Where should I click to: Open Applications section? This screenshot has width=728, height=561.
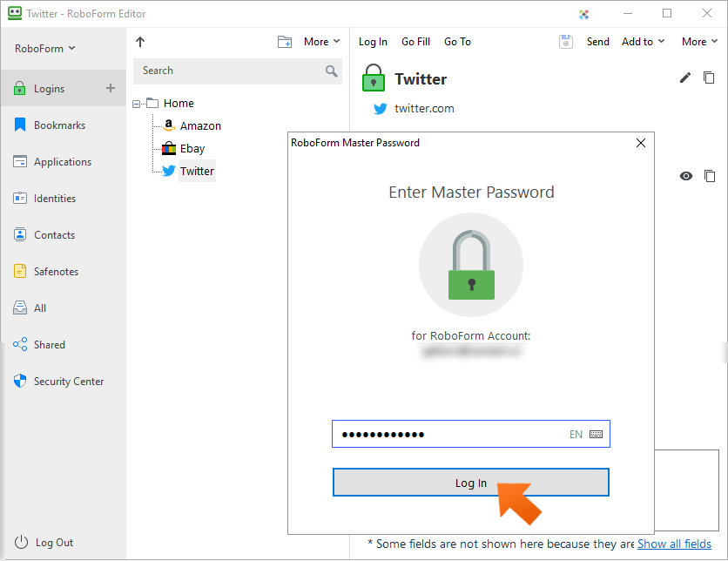[x=64, y=162]
